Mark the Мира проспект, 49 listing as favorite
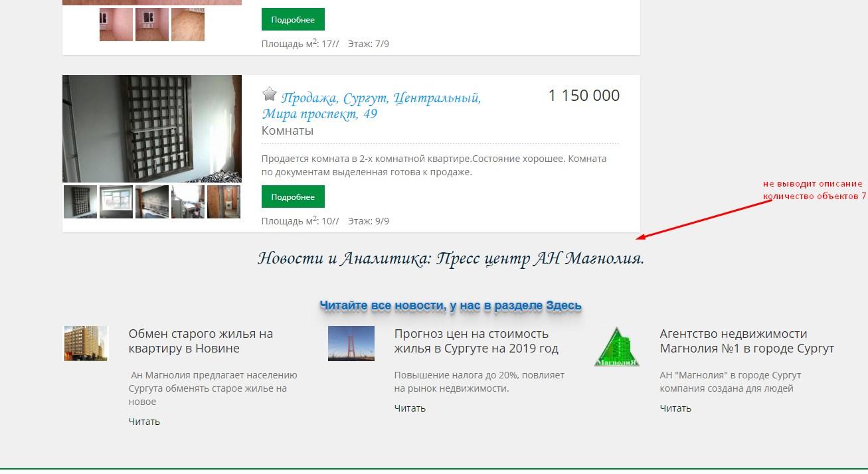 coord(269,94)
